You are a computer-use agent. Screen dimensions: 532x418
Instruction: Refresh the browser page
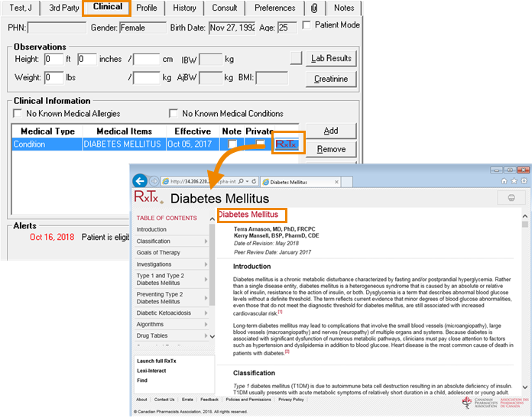pyautogui.click(x=254, y=182)
